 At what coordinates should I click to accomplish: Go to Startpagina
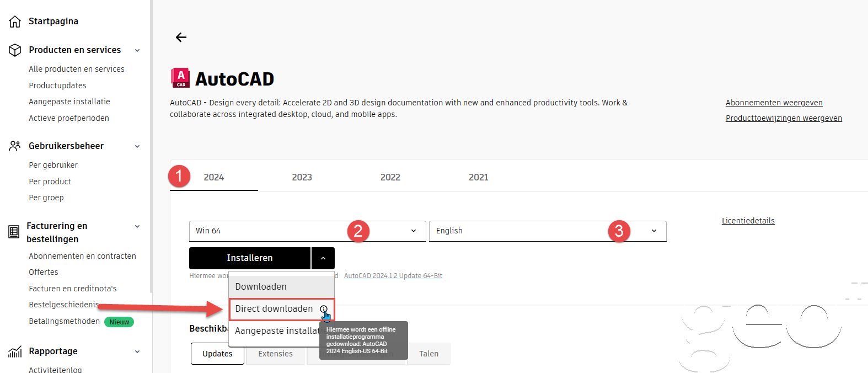click(53, 22)
